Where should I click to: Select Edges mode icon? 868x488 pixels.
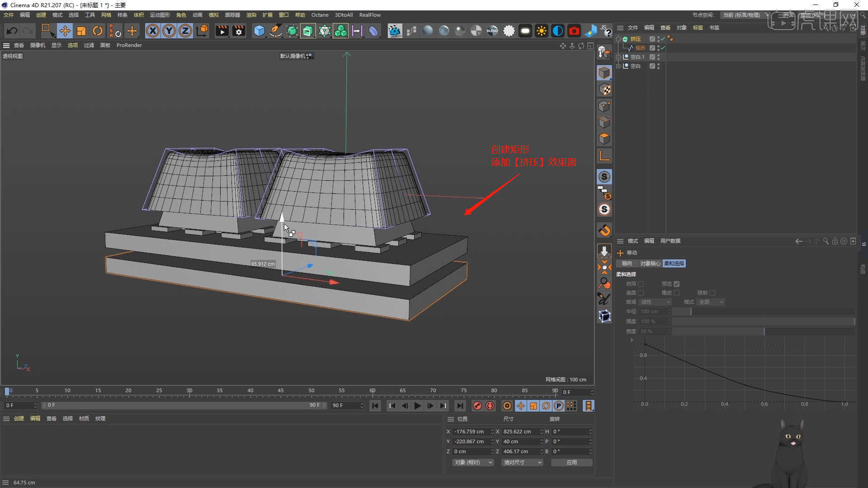pos(604,122)
